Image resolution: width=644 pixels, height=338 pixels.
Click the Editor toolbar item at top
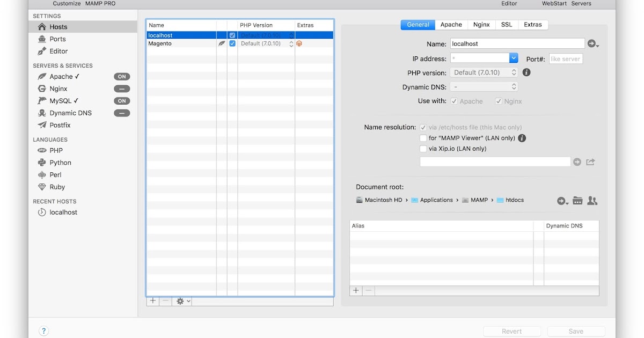[509, 3]
